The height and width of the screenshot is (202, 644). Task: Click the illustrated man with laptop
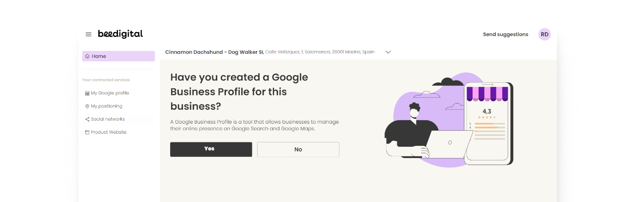point(413,131)
